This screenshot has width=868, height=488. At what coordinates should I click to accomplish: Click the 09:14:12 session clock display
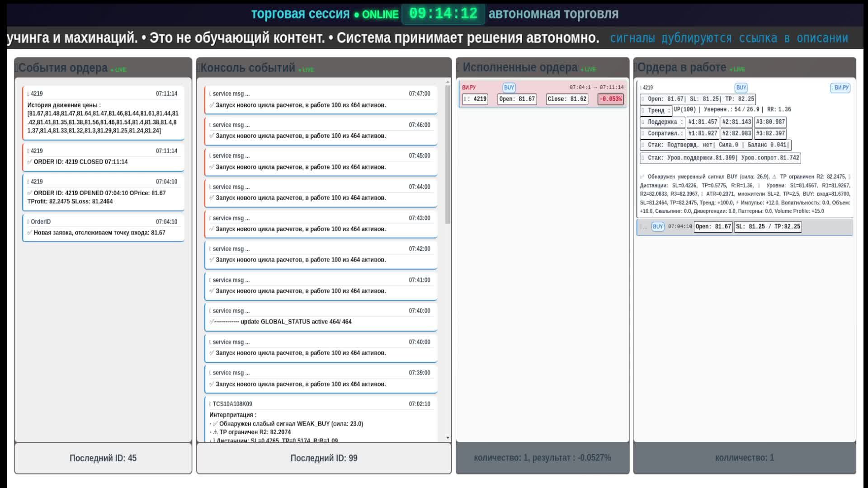click(443, 14)
